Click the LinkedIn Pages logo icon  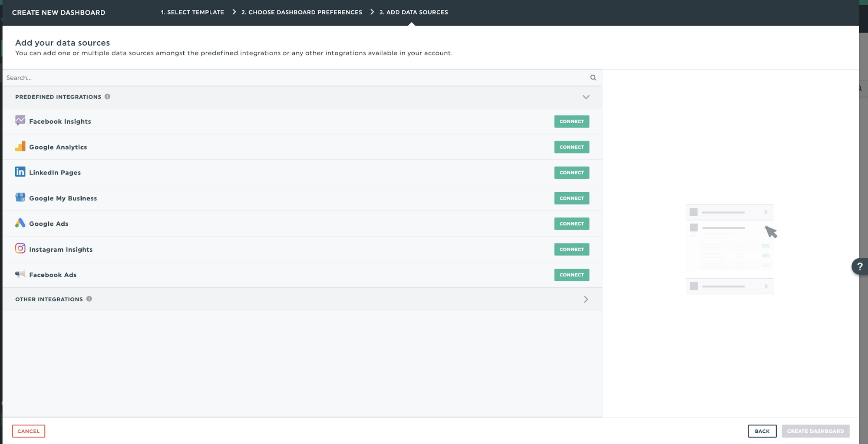(x=20, y=172)
